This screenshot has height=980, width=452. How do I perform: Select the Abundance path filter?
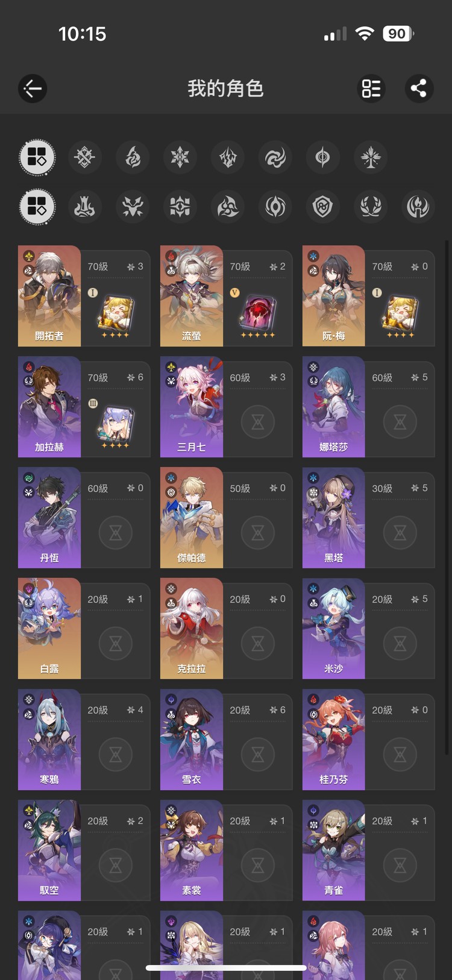coord(371,207)
